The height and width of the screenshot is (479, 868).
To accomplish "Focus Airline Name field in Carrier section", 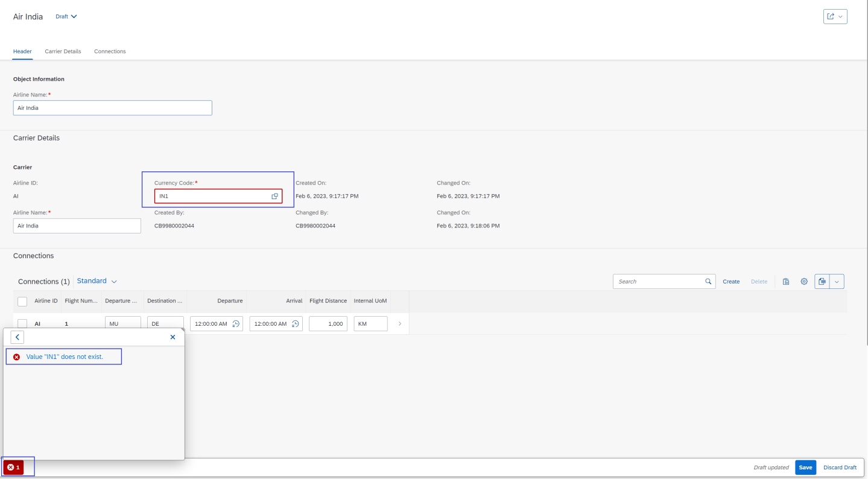I will pyautogui.click(x=77, y=226).
